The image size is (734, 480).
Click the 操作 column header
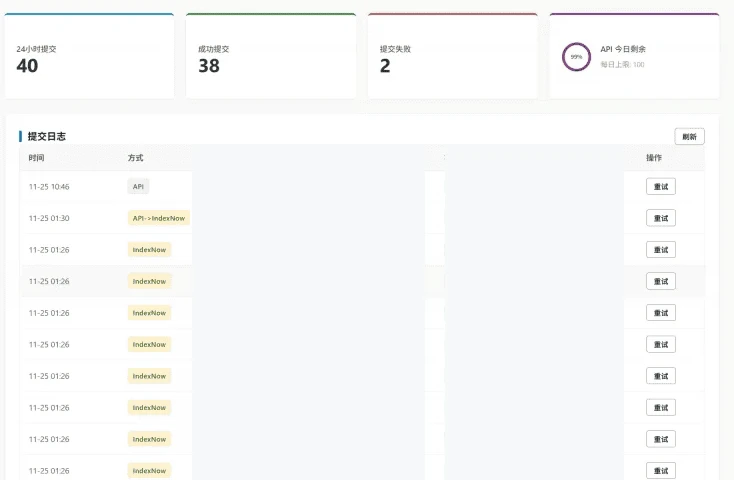(x=653, y=158)
